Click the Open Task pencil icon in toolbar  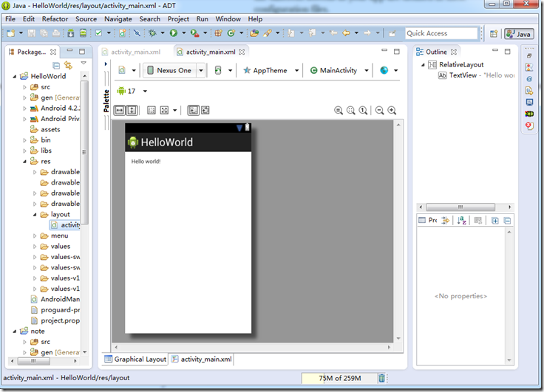tap(267, 33)
